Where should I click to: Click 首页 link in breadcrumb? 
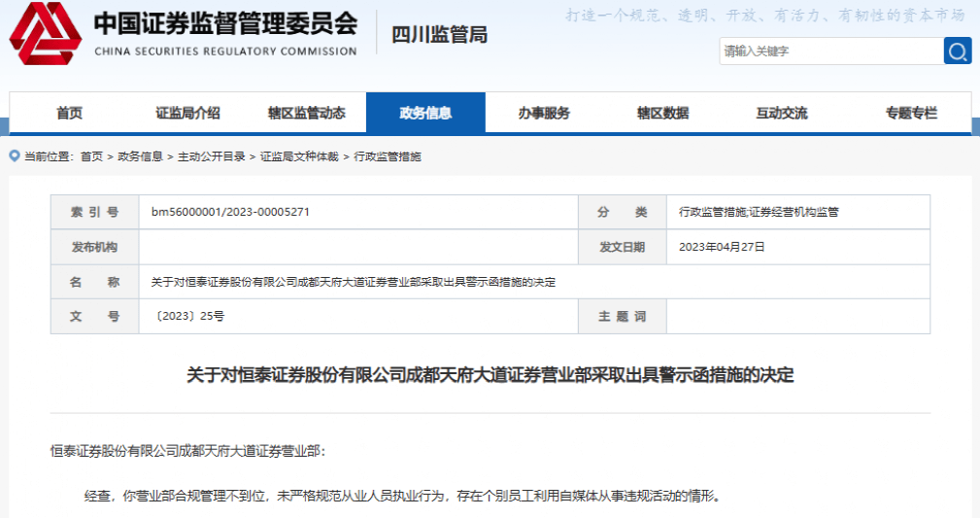coord(91,156)
